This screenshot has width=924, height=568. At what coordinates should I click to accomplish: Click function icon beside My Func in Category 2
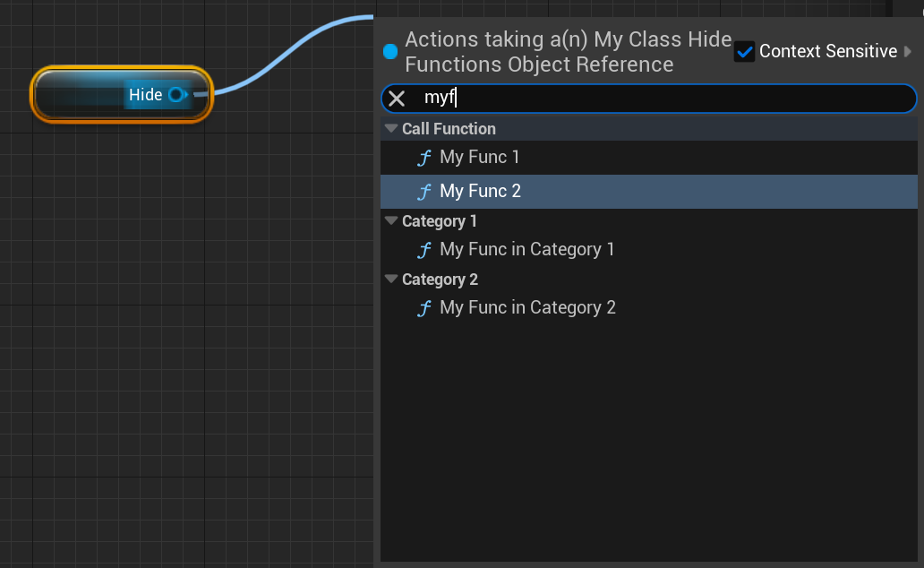[424, 308]
